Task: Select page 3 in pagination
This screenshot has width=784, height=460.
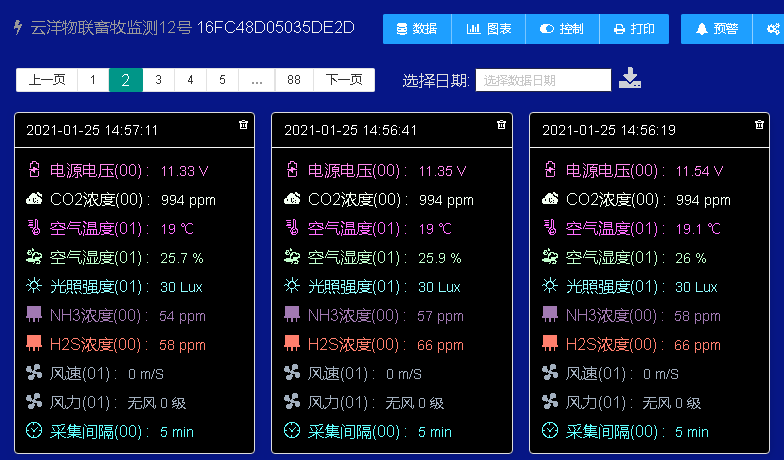Action: (x=158, y=80)
